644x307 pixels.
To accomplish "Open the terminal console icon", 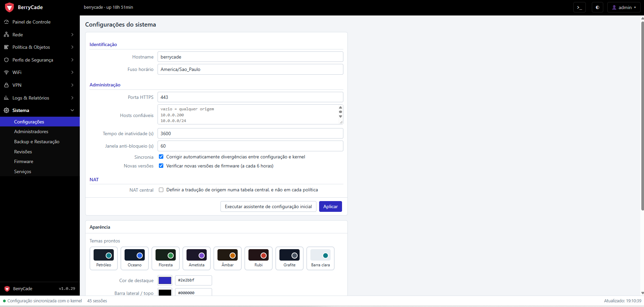I will point(579,7).
